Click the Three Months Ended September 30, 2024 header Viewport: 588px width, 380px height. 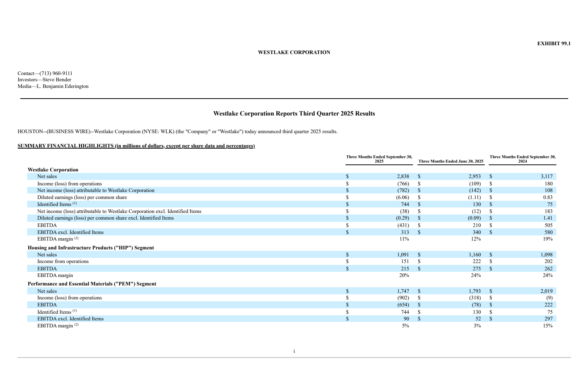point(523,159)
